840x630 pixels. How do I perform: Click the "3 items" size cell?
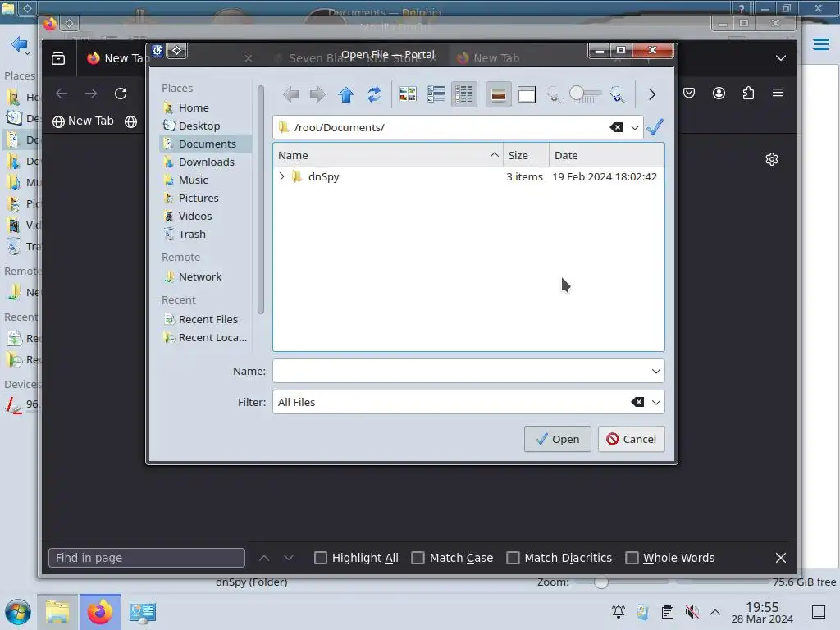524,177
